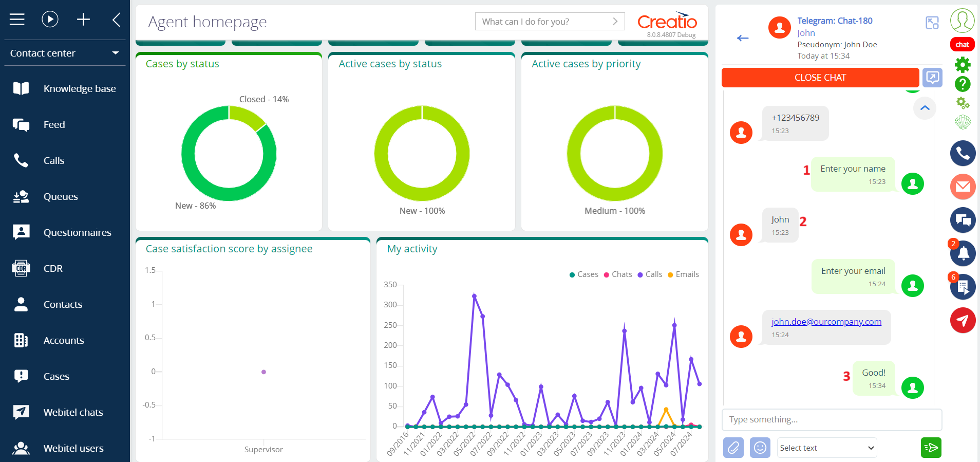The height and width of the screenshot is (462, 980).
Task: Send the chat message
Action: (931, 448)
